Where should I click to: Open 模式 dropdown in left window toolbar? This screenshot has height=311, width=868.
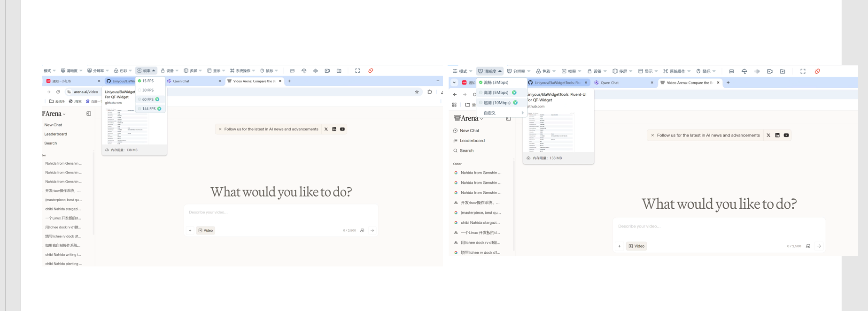(49, 71)
